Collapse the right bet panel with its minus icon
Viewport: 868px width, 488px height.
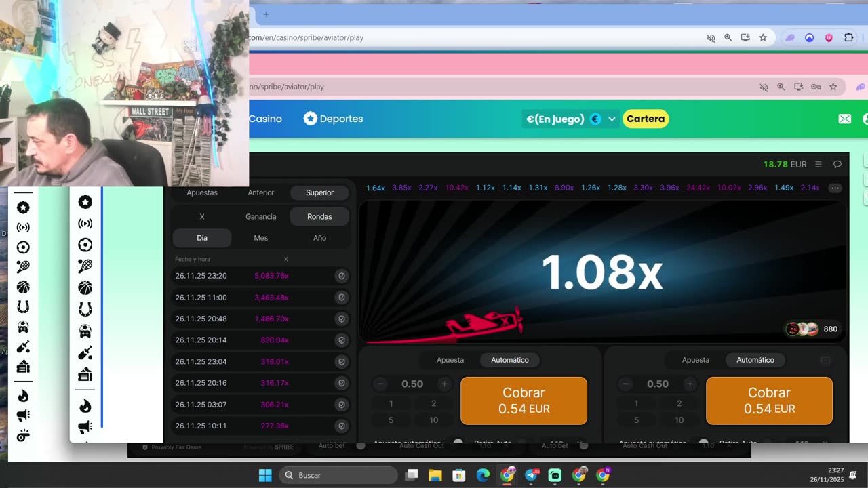825,360
